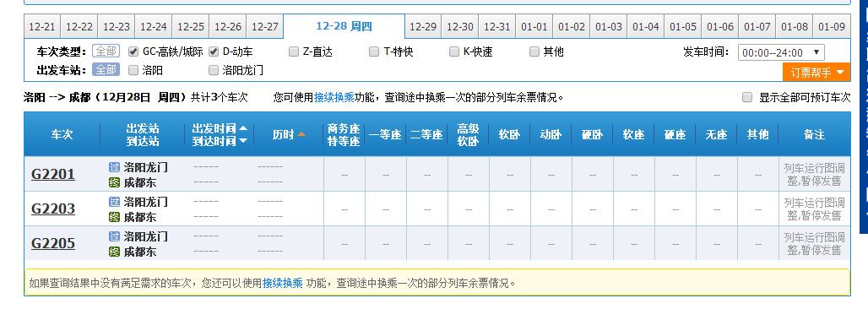
Task: Toggle the D-动车 checkbox
Action: tap(213, 52)
